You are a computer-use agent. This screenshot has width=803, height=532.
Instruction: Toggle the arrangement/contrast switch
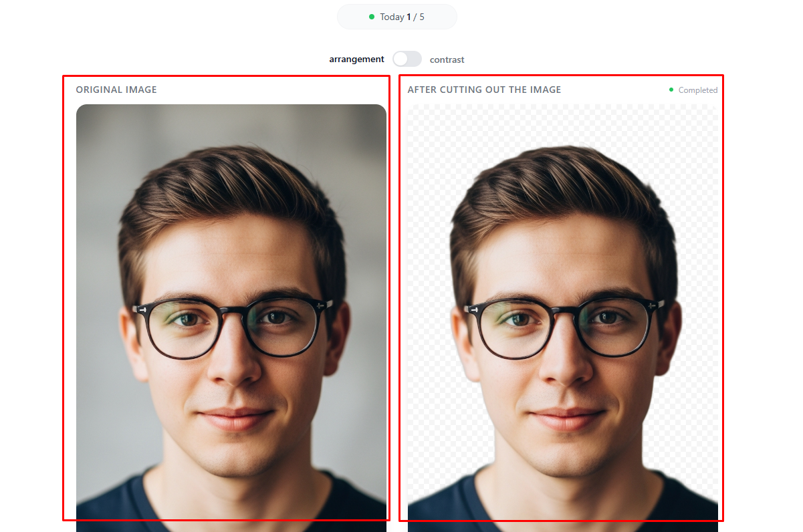(407, 59)
